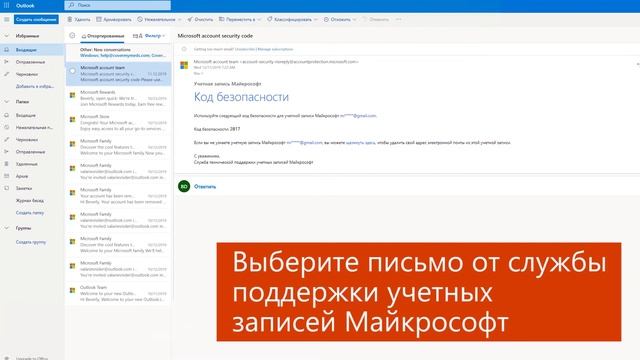Open the Microsoft Store message

(118, 122)
